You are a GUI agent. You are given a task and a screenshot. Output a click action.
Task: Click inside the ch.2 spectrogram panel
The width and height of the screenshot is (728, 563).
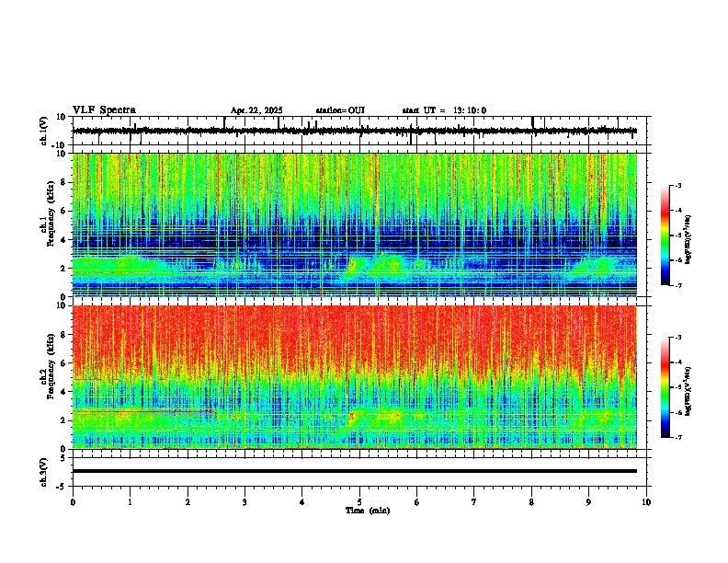point(355,377)
